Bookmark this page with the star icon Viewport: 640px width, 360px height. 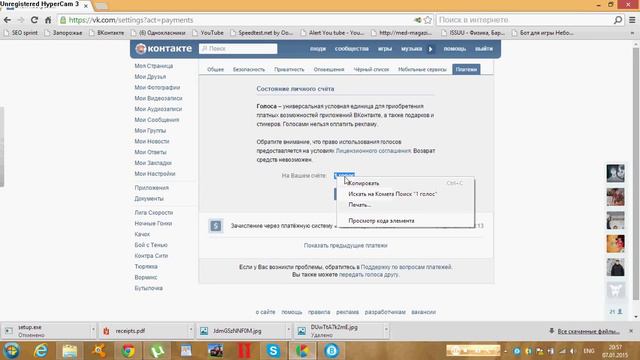427,20
